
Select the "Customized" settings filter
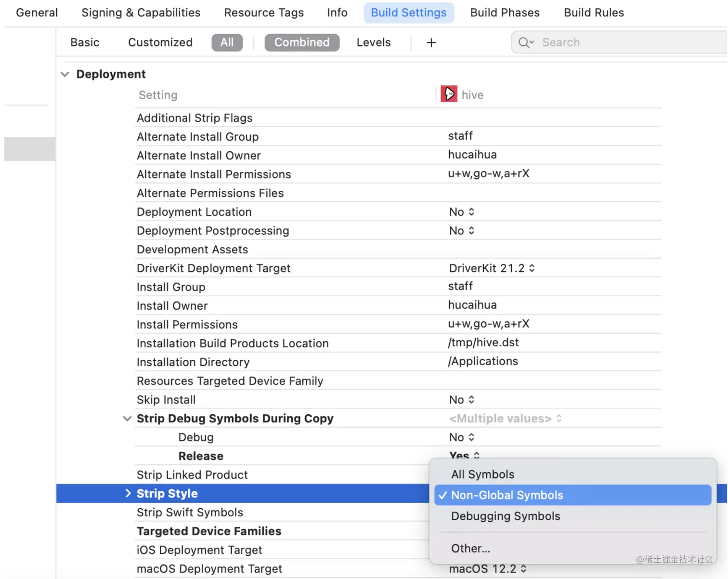[160, 42]
